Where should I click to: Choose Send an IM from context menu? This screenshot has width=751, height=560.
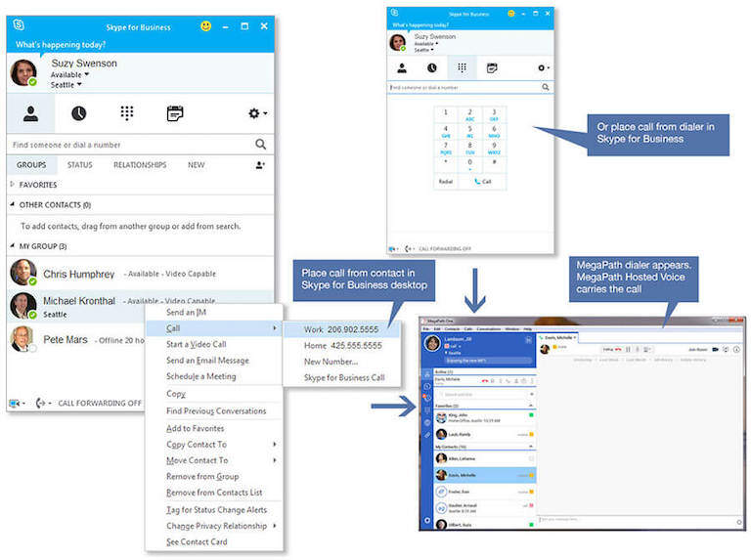(x=186, y=312)
